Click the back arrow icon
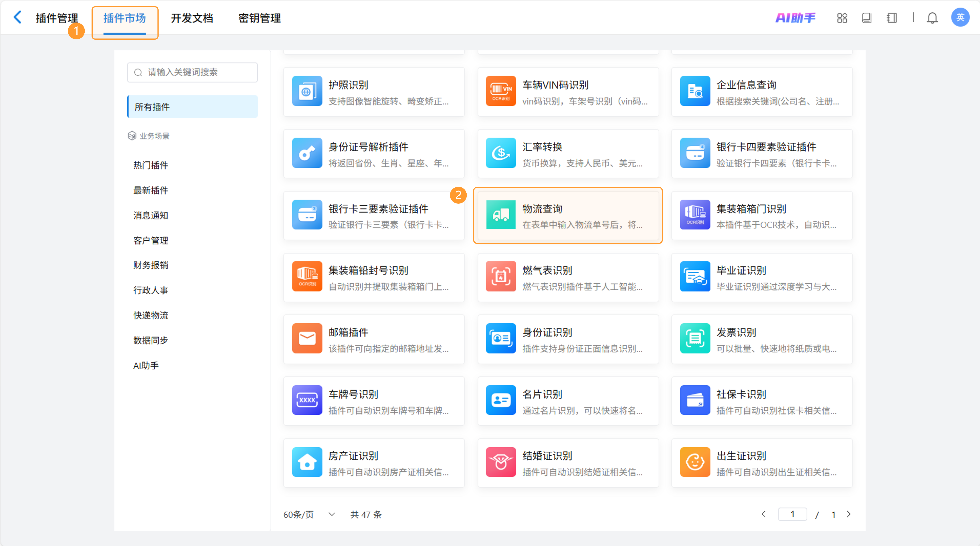The width and height of the screenshot is (980, 546). coord(18,18)
